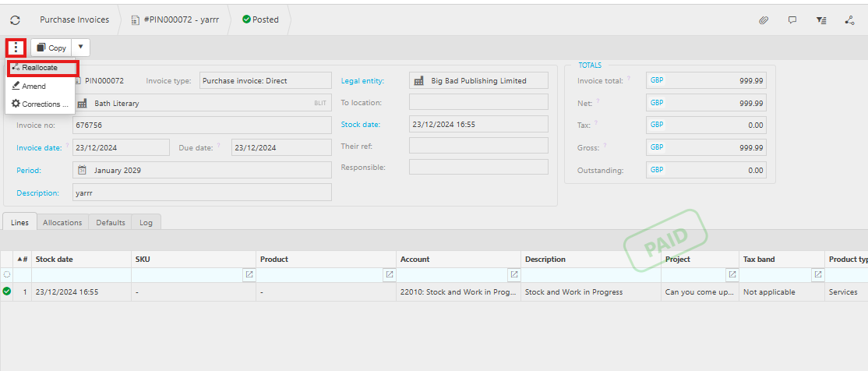
Task: Click the Description column filter box
Action: (x=591, y=274)
